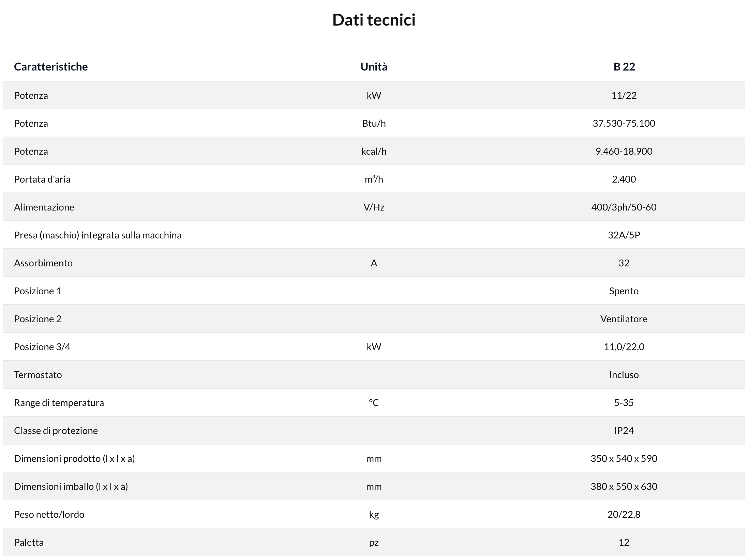
Task: Click the "Dati tecnici" heading
Action: pos(374,20)
